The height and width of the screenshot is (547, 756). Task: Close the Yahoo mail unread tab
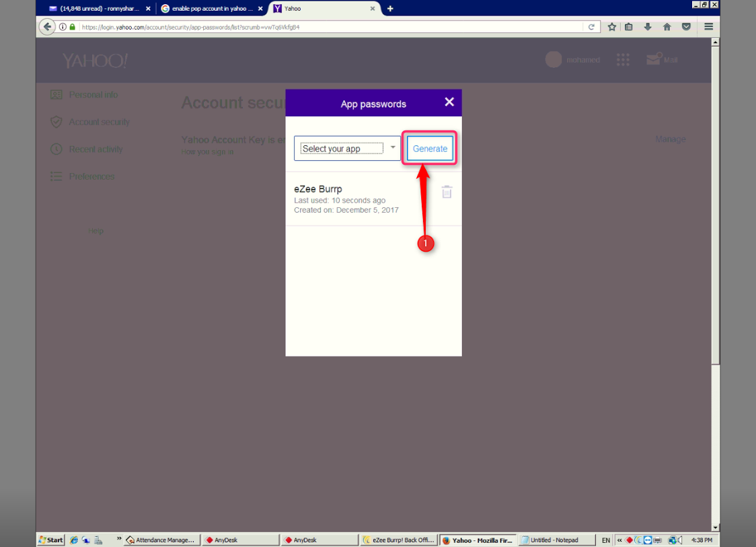pos(148,8)
